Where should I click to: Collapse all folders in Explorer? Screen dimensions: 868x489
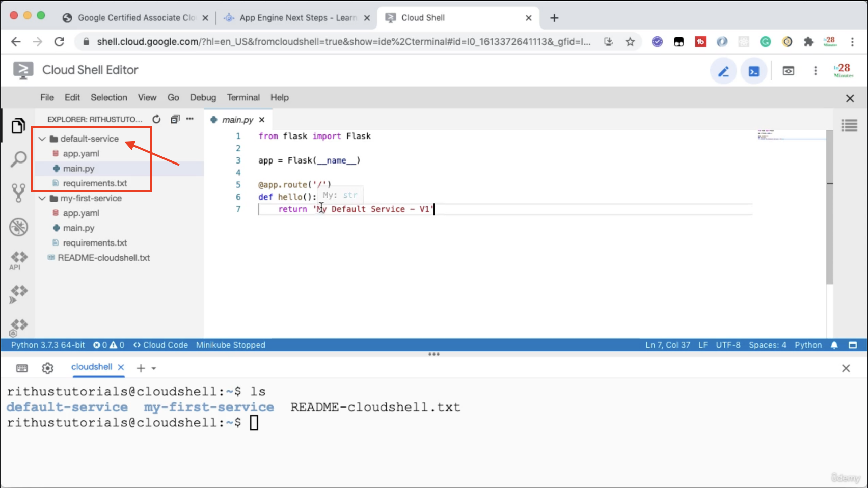click(x=175, y=119)
